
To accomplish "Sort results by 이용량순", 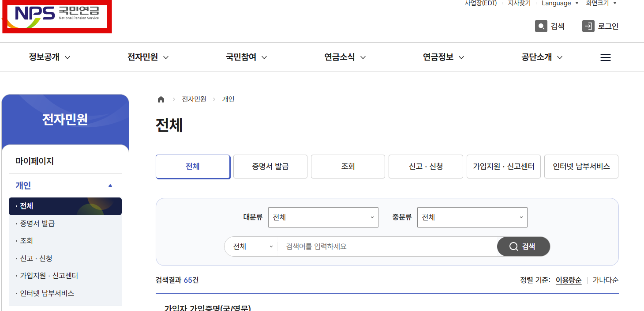I will [x=568, y=280].
